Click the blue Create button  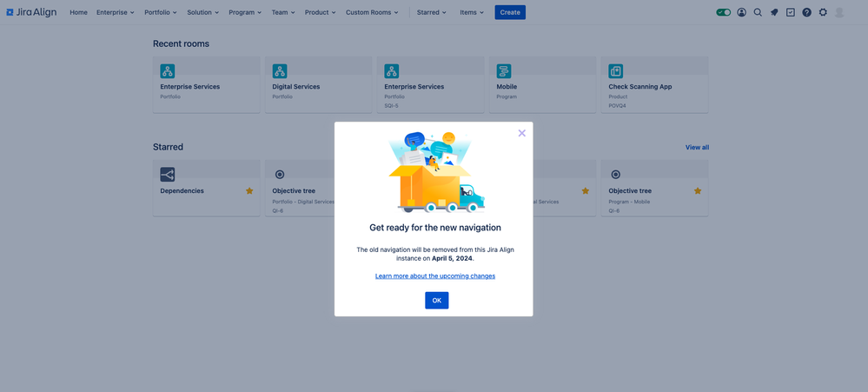tap(510, 12)
